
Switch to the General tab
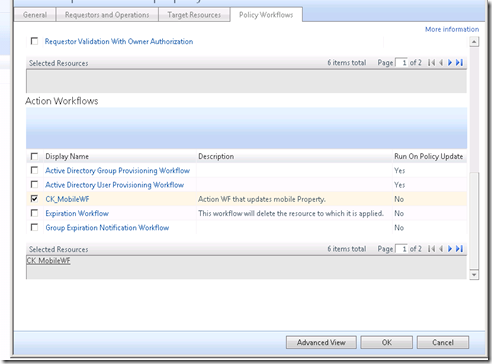35,15
